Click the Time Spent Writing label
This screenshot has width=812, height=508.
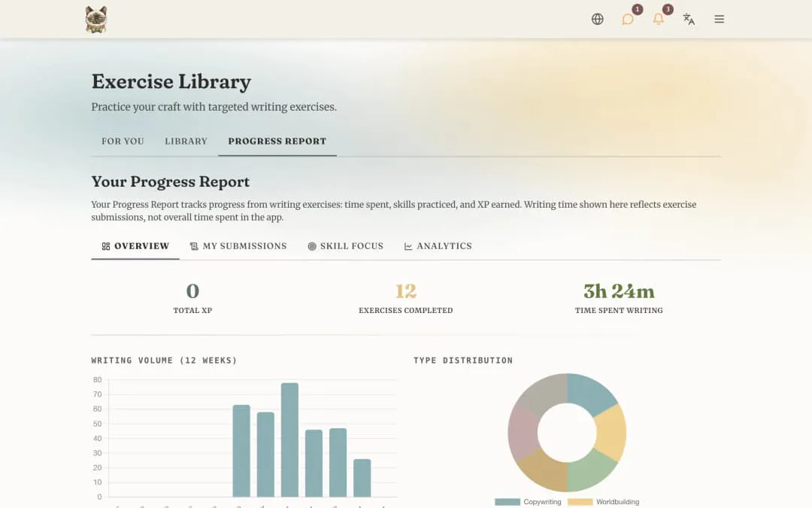coord(619,311)
